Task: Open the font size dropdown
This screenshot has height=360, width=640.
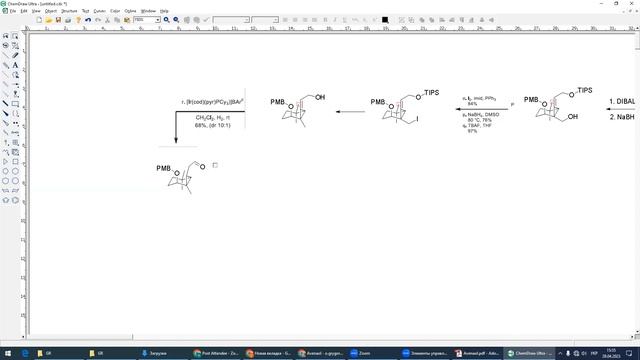Action: (x=276, y=20)
